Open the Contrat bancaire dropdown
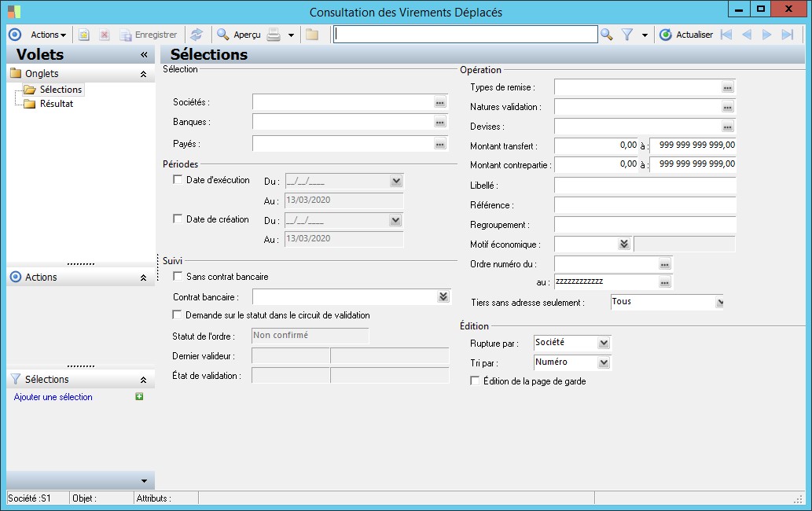 pyautogui.click(x=443, y=296)
